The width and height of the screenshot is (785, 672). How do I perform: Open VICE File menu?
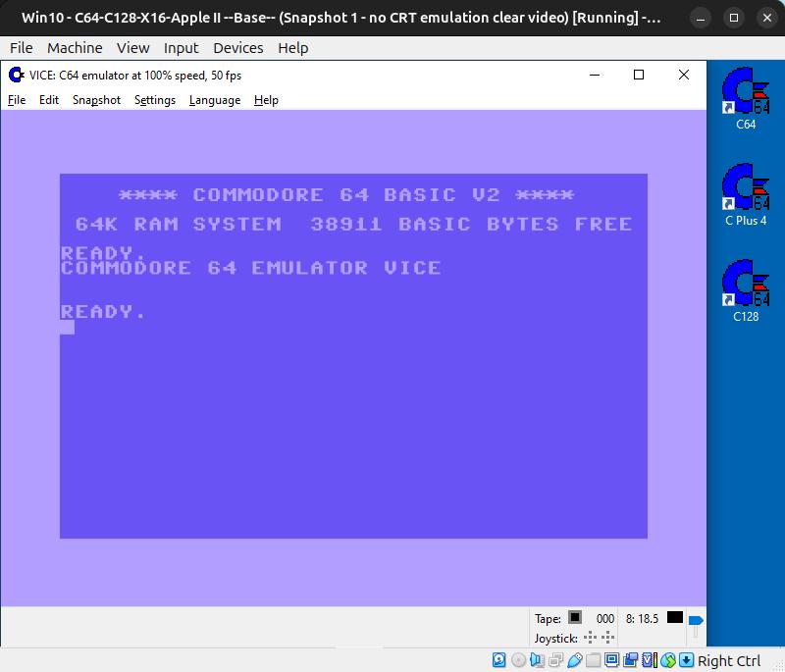(17, 100)
